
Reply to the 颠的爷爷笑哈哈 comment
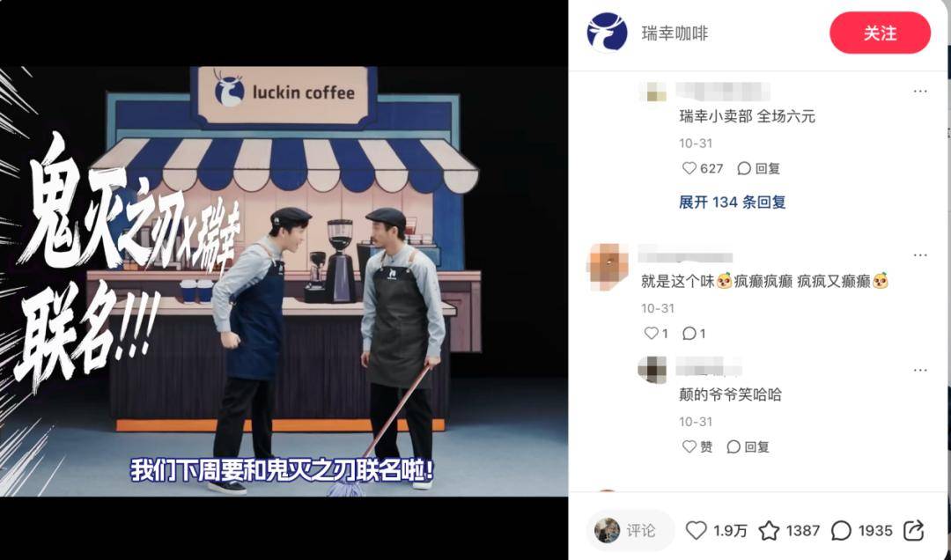(748, 446)
